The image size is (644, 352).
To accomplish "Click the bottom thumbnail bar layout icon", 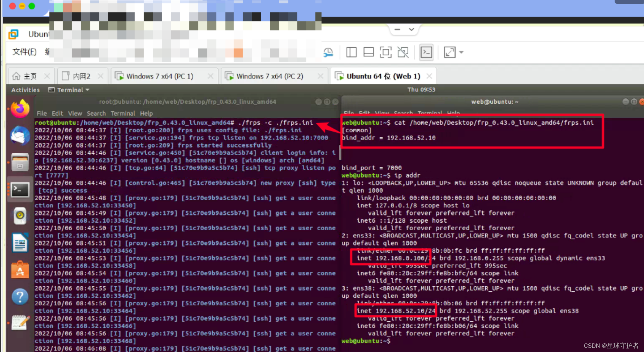I will click(368, 52).
